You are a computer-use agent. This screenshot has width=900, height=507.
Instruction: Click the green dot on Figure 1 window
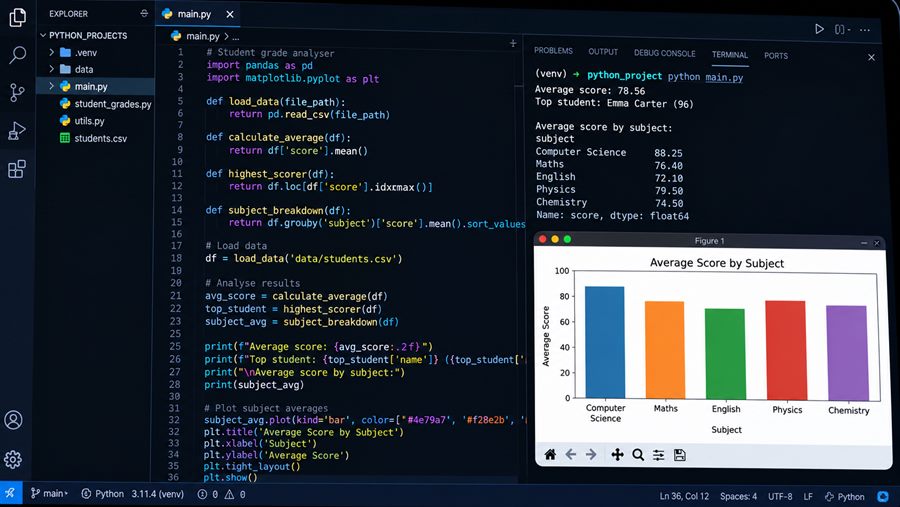click(567, 239)
